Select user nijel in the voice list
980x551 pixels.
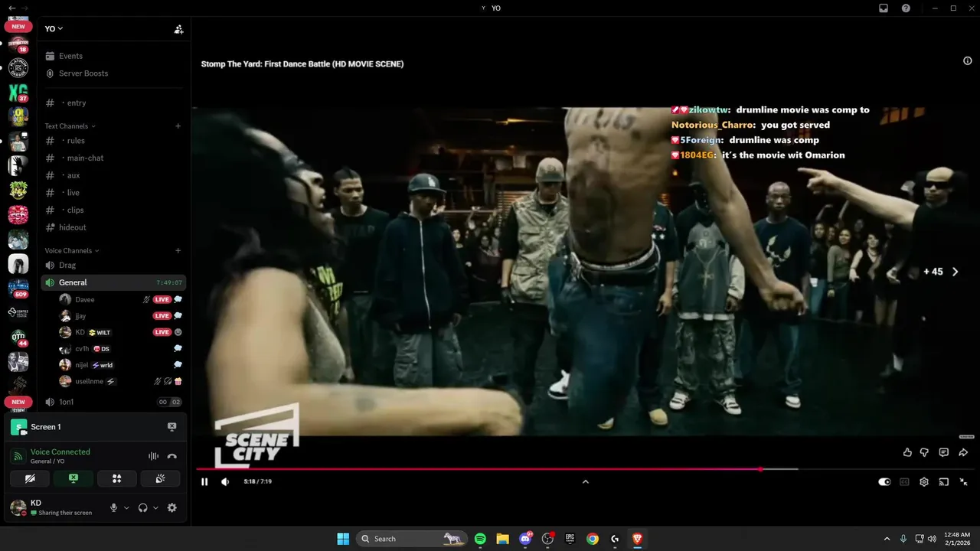pos(121,365)
